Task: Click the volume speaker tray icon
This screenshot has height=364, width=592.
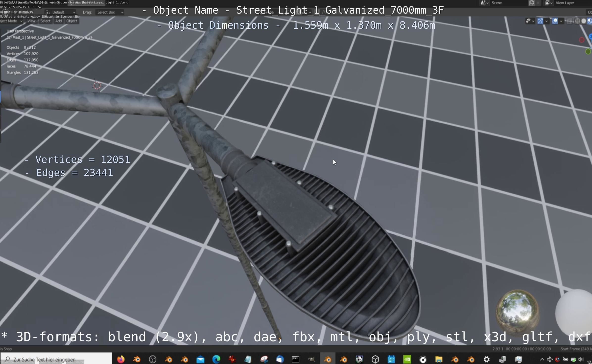Action: tap(581, 359)
